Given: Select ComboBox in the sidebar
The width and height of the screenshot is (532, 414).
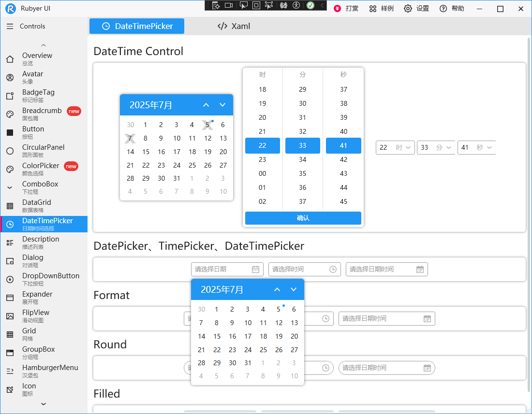Looking at the screenshot, I should pos(44,187).
